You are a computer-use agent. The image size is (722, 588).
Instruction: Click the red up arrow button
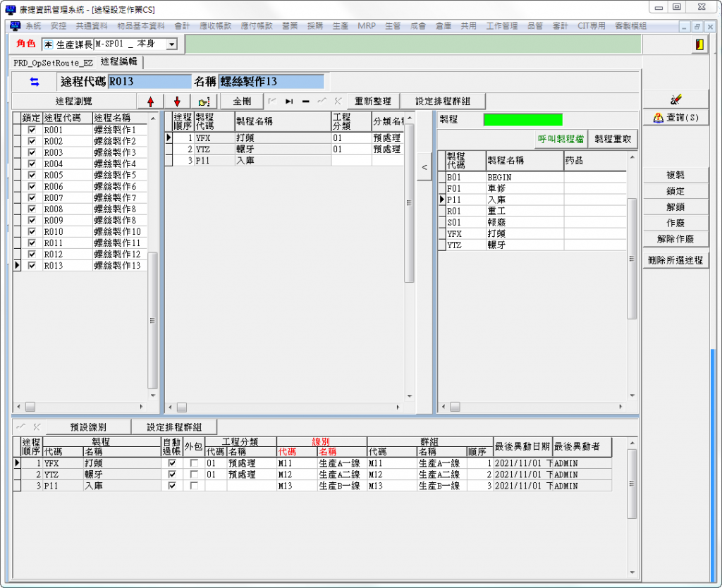150,102
